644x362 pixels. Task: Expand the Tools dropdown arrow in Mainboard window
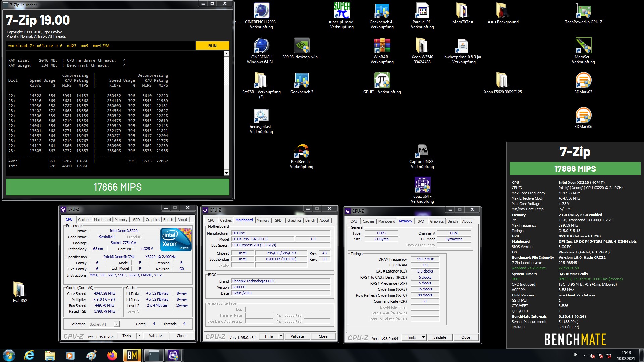point(281,336)
